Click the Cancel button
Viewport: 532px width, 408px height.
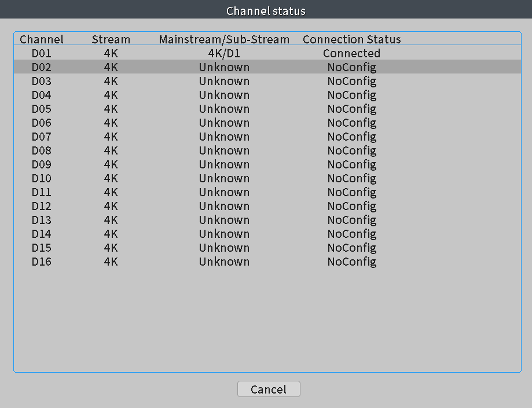(269, 389)
